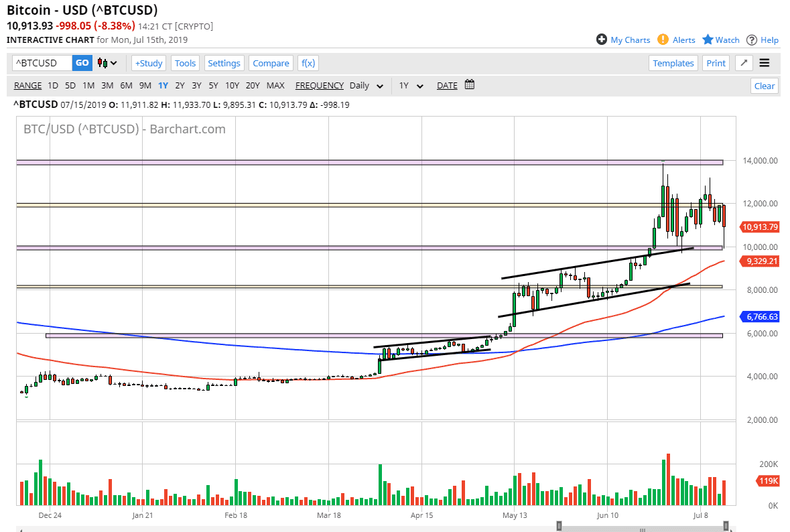Image resolution: width=790 pixels, height=532 pixels.
Task: Click the Templates button
Action: [673, 62]
